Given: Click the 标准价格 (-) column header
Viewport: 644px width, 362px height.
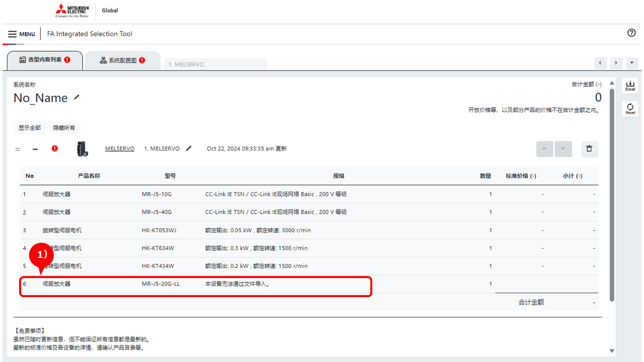Looking at the screenshot, I should coord(521,176).
